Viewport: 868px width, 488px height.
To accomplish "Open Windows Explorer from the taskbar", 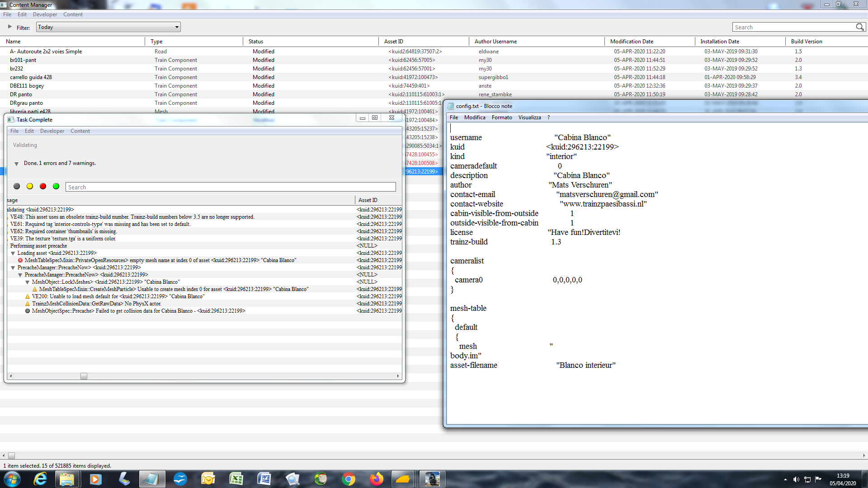I will 67,479.
